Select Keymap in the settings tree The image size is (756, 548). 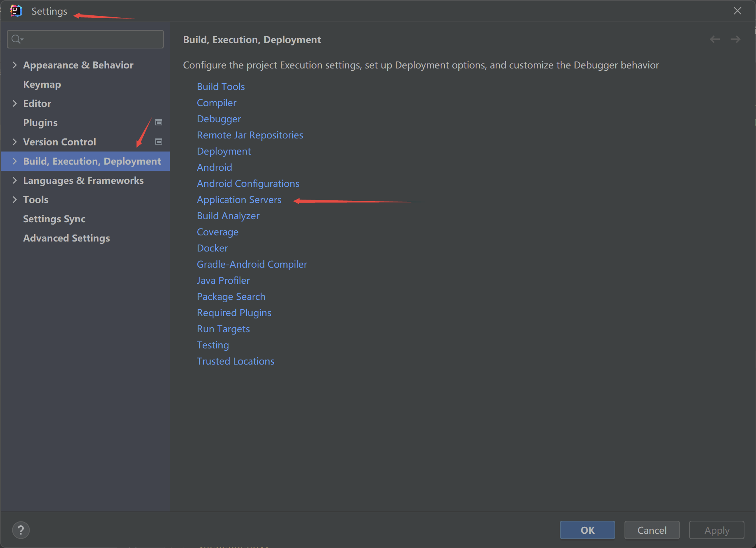[42, 84]
